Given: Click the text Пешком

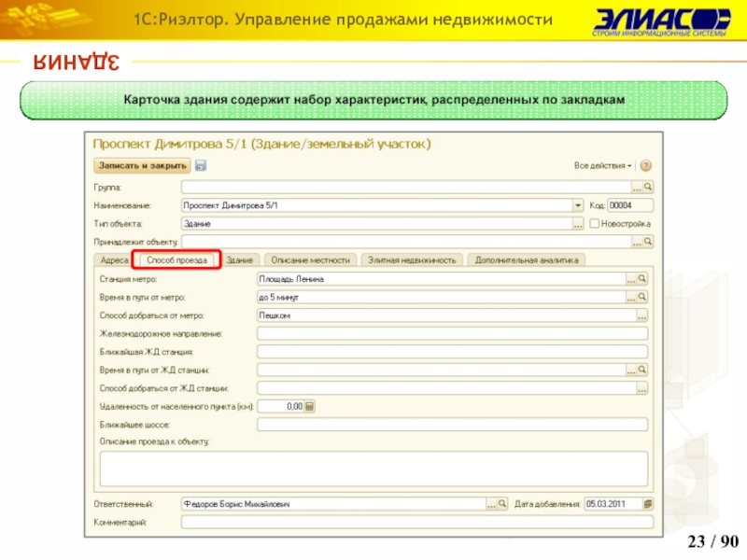Looking at the screenshot, I should [x=275, y=315].
